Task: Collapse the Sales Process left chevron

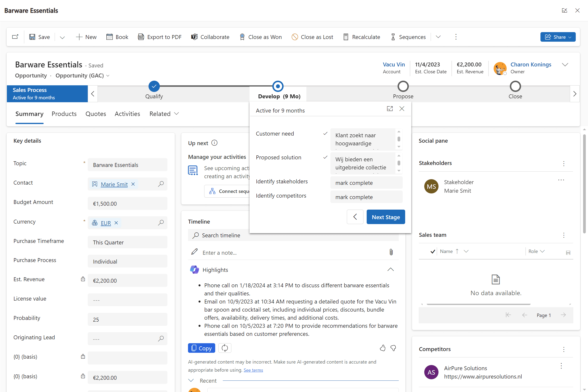Action: [93, 94]
